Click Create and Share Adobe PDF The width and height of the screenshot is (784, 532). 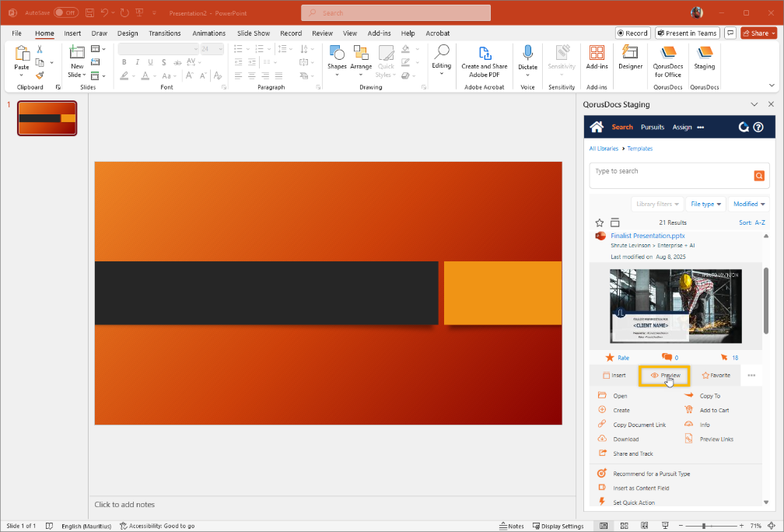click(485, 58)
